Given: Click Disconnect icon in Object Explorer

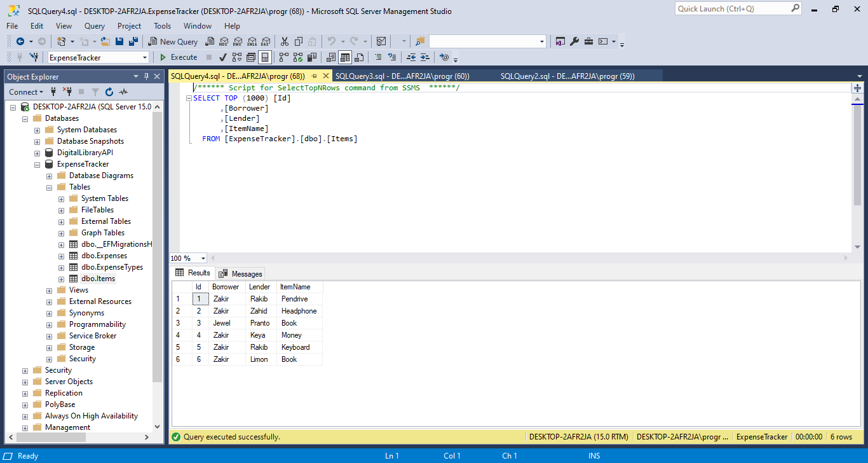Looking at the screenshot, I should [67, 92].
